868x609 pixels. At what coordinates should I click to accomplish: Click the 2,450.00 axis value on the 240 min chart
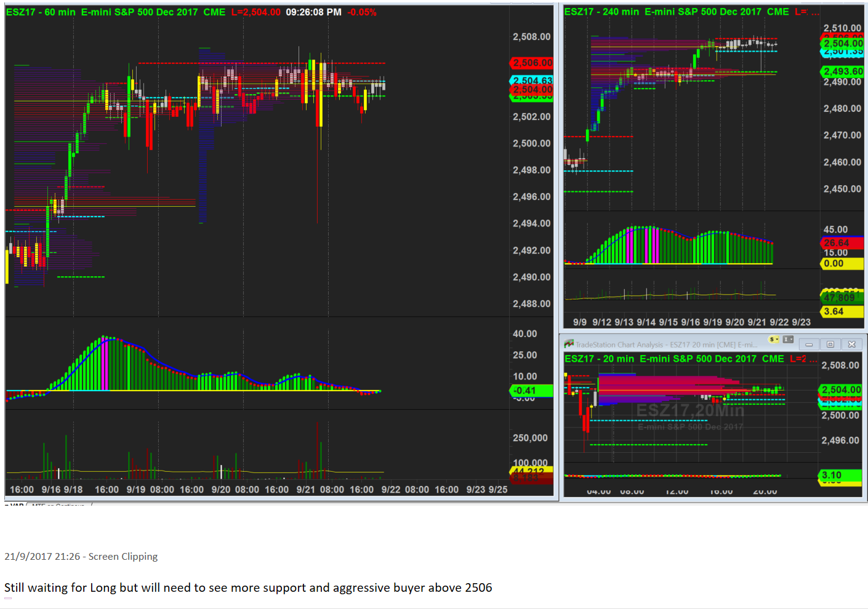click(x=842, y=189)
